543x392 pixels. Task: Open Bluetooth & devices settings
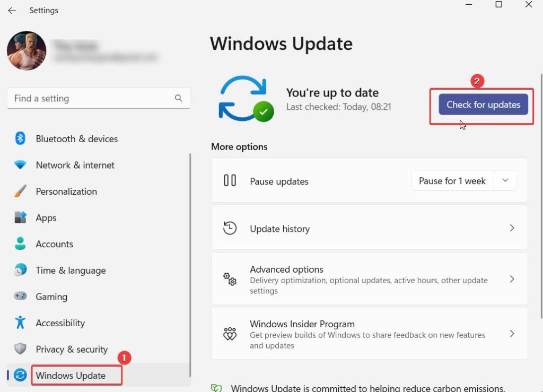[x=76, y=139]
